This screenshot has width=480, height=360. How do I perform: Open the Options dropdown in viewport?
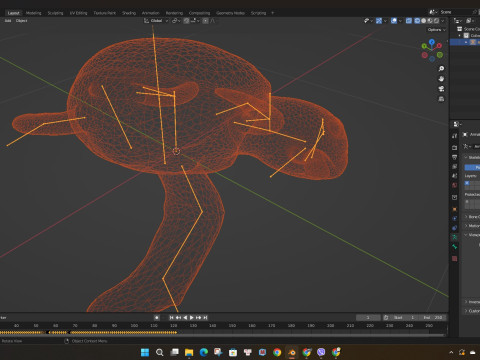pyautogui.click(x=437, y=30)
